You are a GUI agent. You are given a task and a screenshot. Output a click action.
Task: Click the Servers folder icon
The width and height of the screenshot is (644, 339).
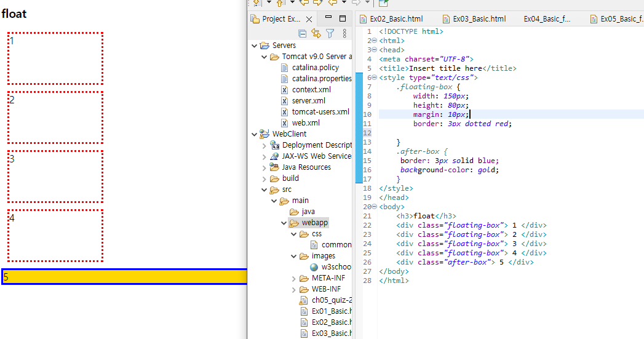[264, 46]
